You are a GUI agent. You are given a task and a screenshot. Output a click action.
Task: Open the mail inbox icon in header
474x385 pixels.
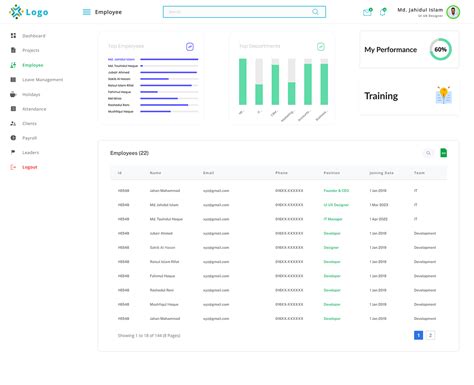pyautogui.click(x=367, y=12)
